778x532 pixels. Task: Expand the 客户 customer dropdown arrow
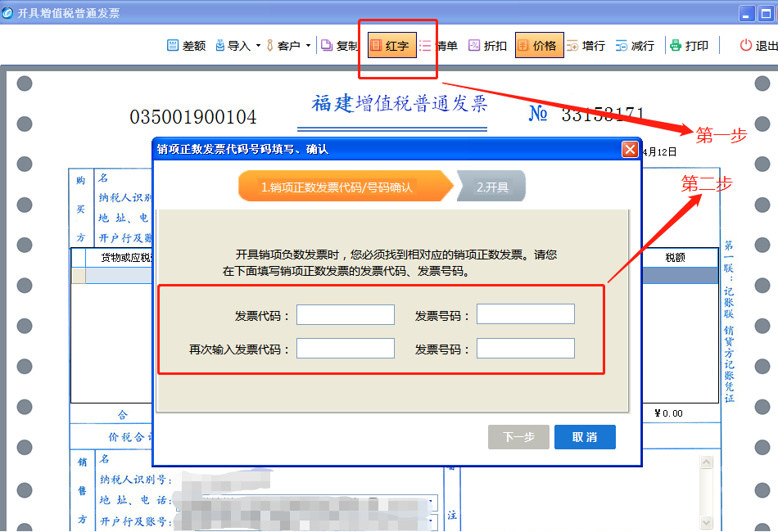pos(308,46)
